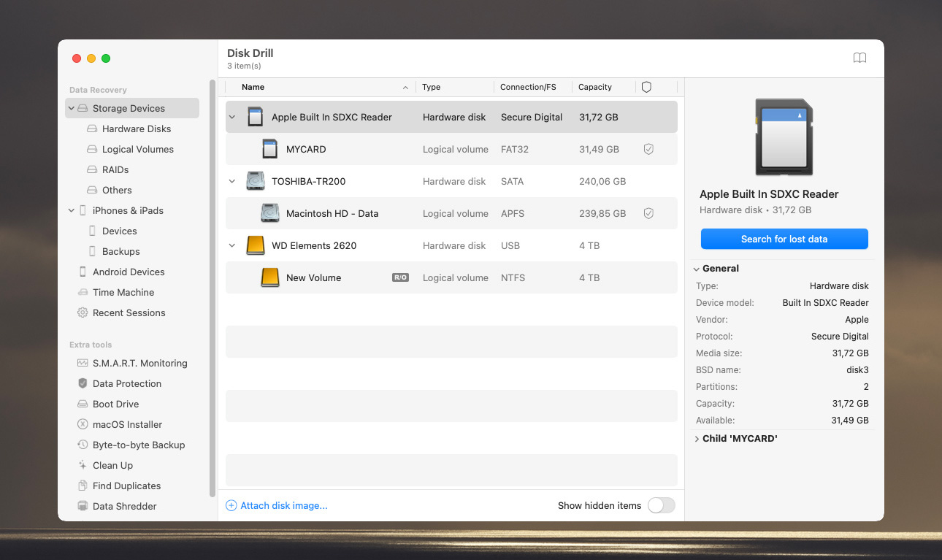This screenshot has height=560, width=942.
Task: Click the Byte-to-byte Backup clock icon
Action: (x=83, y=445)
